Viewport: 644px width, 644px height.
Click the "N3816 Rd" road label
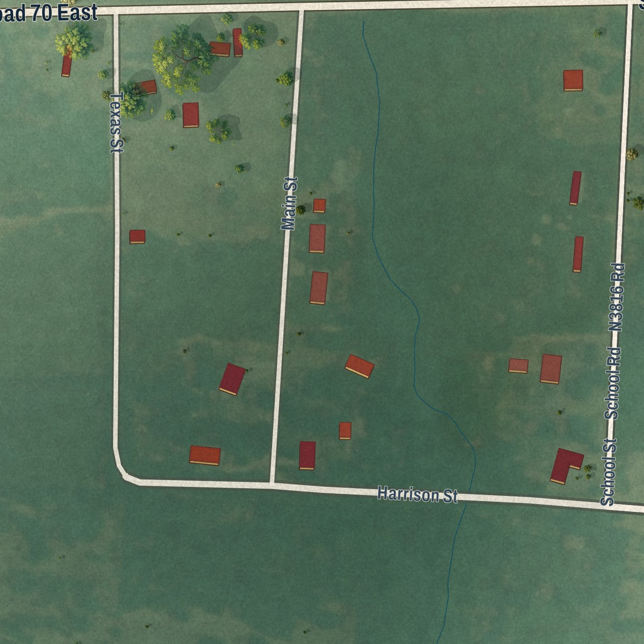point(617,297)
